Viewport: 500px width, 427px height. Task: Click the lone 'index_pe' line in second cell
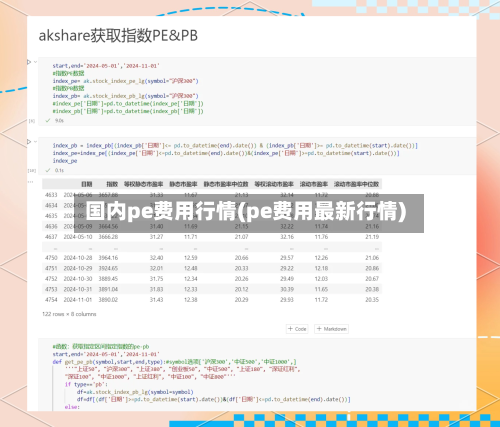[x=65, y=161]
